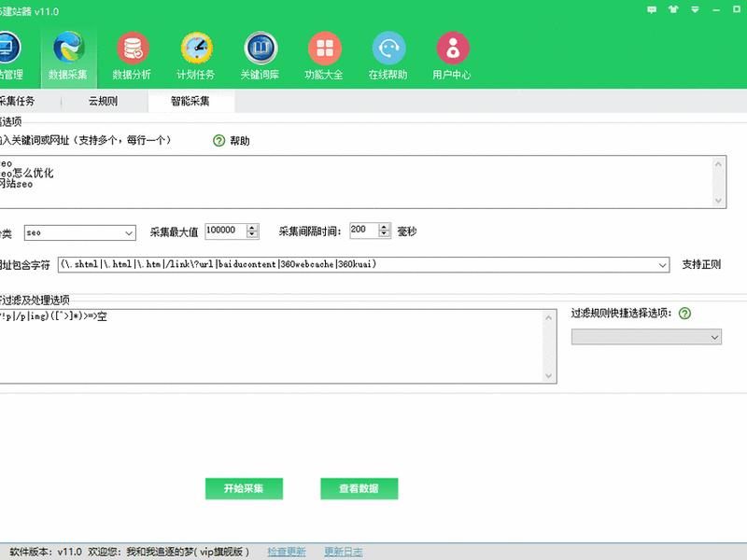Expand the URL contains characters dropdown
747x560 pixels.
tap(363, 264)
